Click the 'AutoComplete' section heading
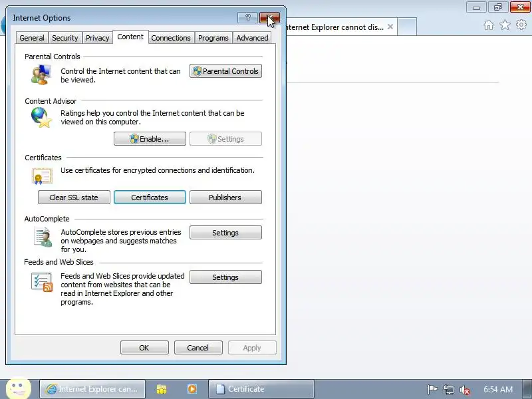Viewport: 532px width, 399px height. (x=47, y=219)
